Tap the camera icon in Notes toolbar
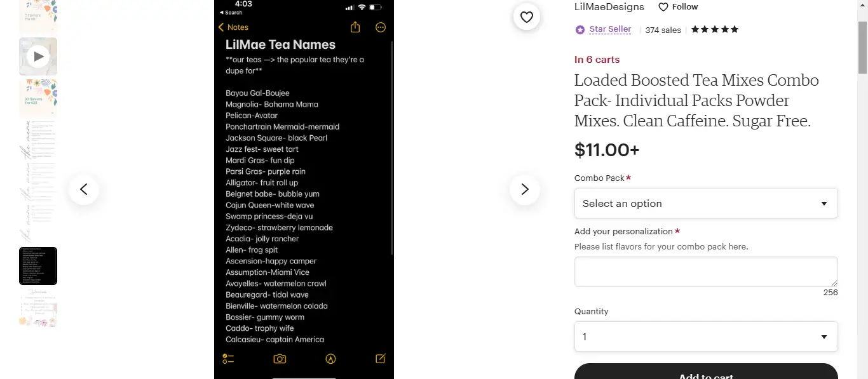This screenshot has width=868, height=379. point(280,359)
